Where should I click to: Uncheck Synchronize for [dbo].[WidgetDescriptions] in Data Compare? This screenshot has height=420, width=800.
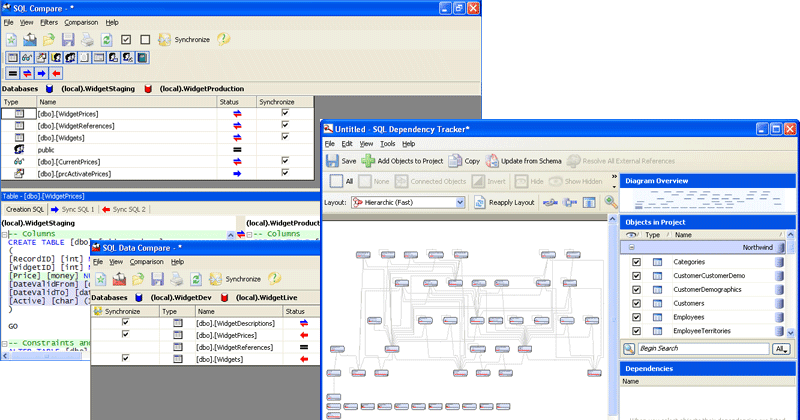(126, 322)
